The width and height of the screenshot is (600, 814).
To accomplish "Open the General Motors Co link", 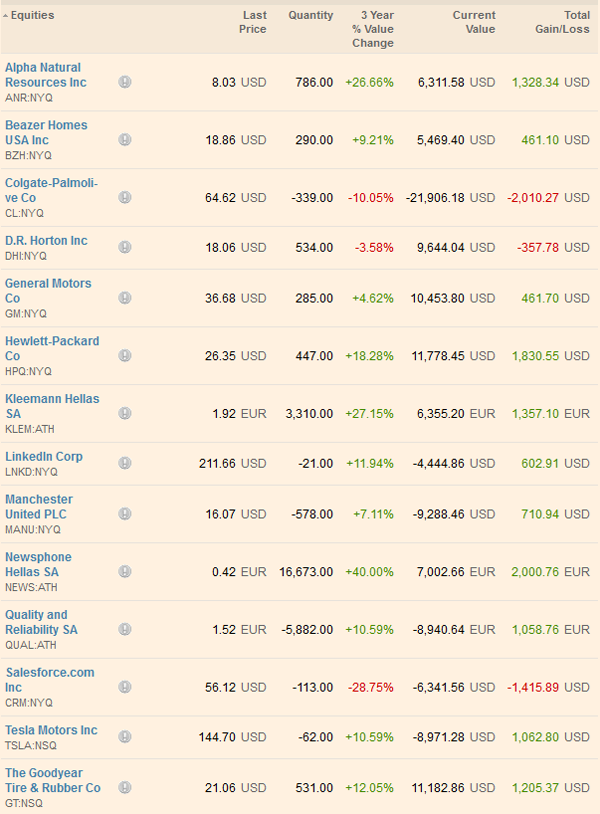I will [48, 291].
